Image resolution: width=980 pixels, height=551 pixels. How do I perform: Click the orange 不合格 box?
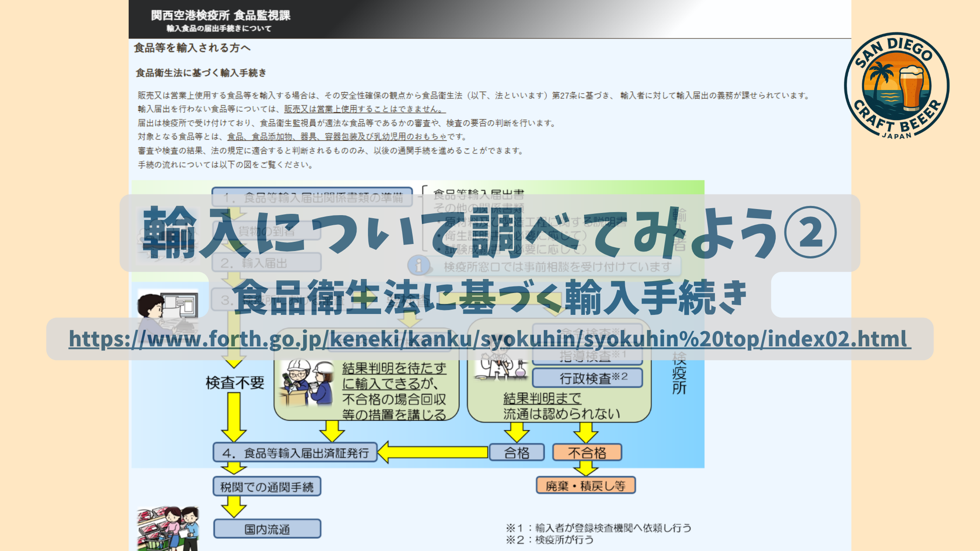[587, 453]
